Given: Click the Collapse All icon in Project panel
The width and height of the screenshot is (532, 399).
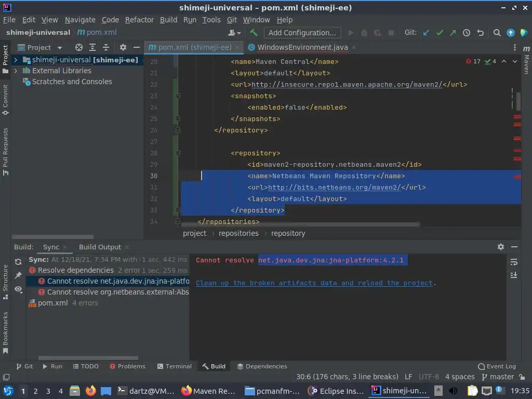Looking at the screenshot, I should pos(106,47).
